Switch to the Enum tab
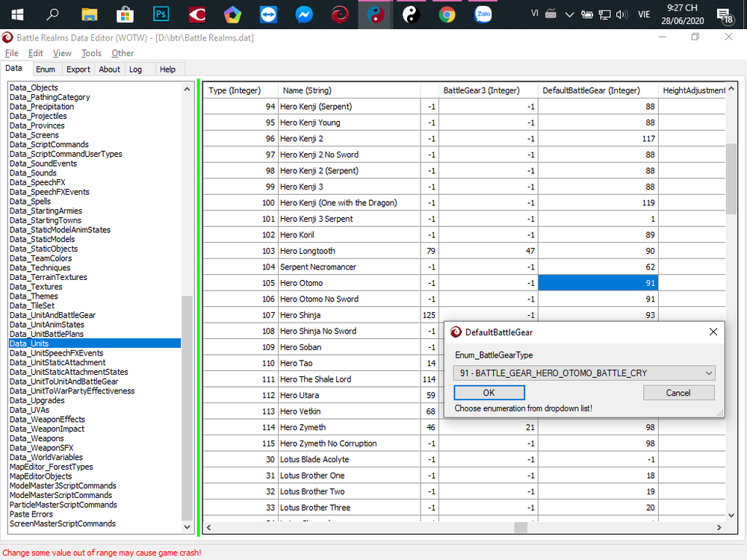The image size is (747, 560). pos(46,69)
